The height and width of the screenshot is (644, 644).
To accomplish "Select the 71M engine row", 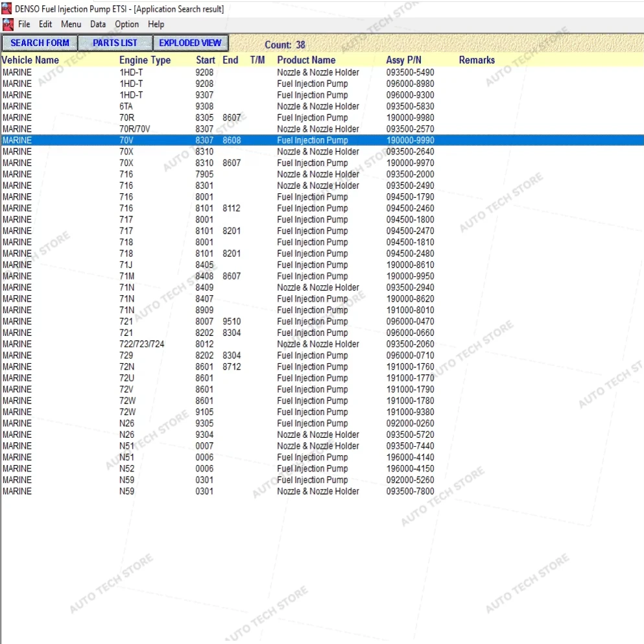I will 322,276.
